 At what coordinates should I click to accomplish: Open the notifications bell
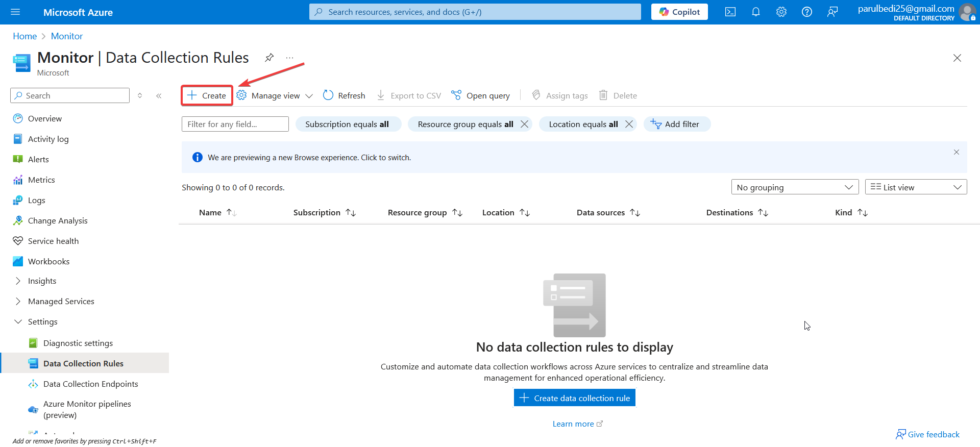(756, 12)
